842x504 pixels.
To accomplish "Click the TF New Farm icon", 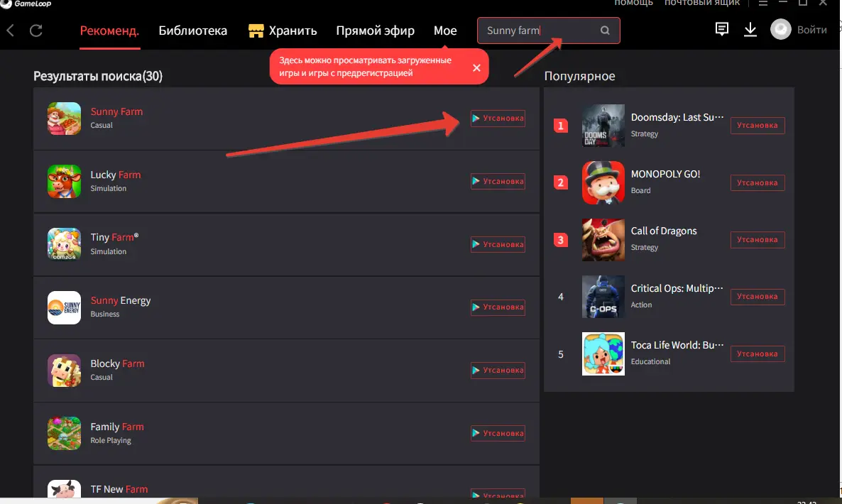I will click(x=64, y=490).
